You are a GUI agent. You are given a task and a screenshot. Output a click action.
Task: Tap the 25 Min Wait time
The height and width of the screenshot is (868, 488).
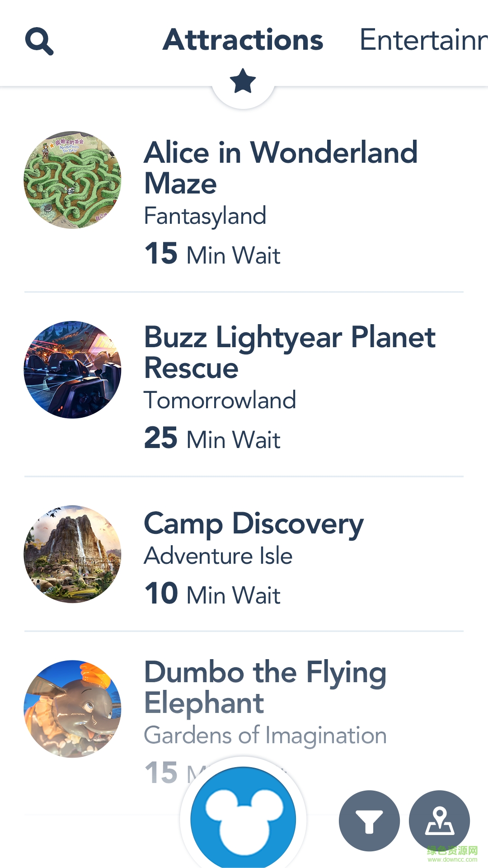(x=212, y=439)
